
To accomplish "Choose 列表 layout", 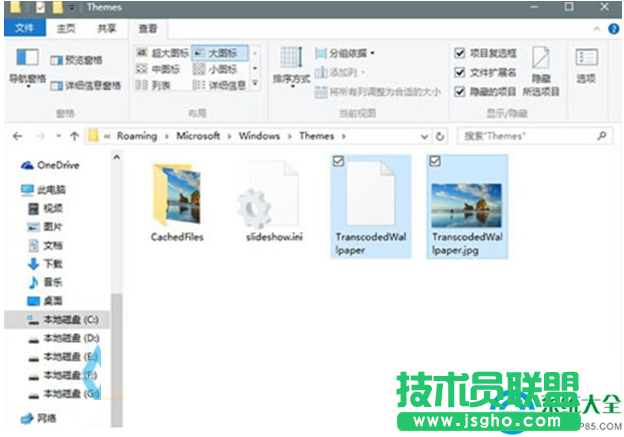I will (153, 85).
